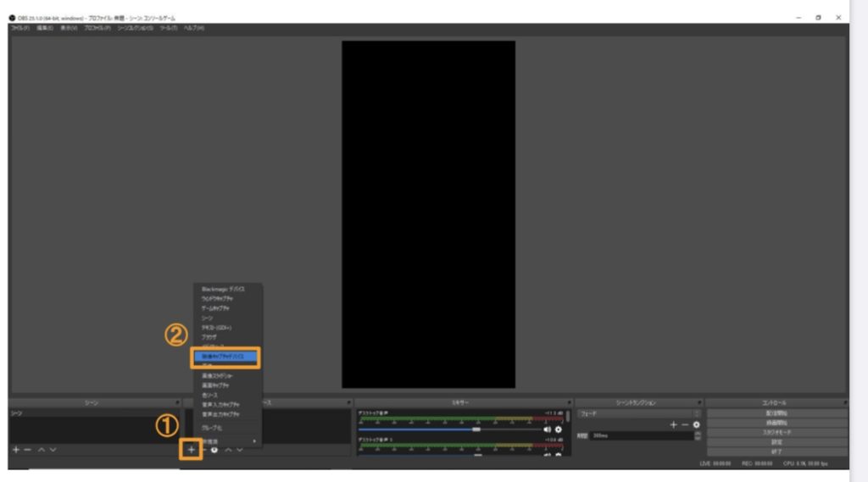Minimize the OBS window

798,18
